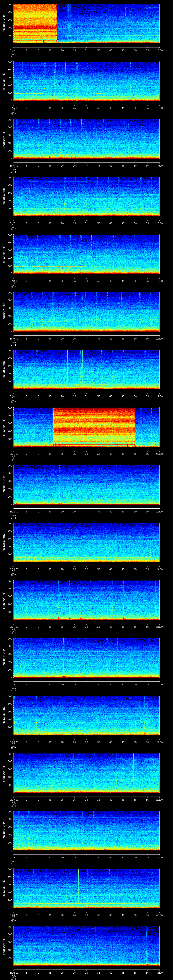
Task: Click the full-height vertical line near 49 seconds in 8:27 spectrogram
Action: click(133, 773)
